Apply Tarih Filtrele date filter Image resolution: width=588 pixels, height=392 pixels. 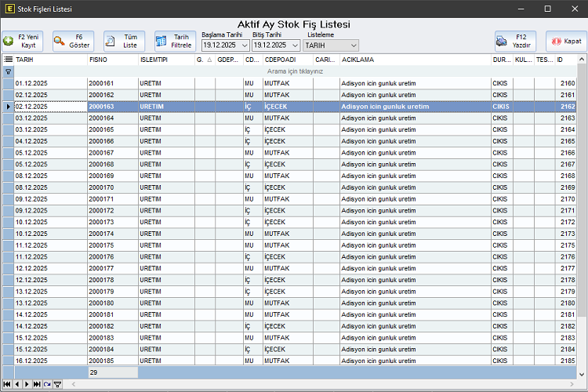175,41
